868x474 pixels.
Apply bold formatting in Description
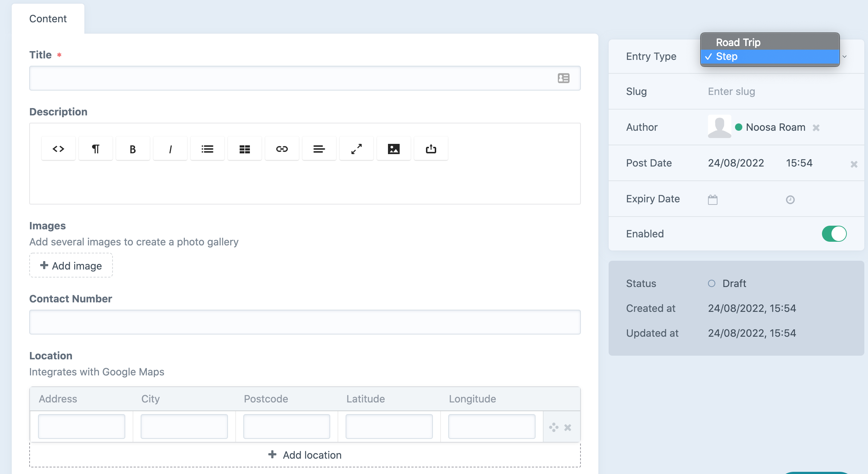133,149
